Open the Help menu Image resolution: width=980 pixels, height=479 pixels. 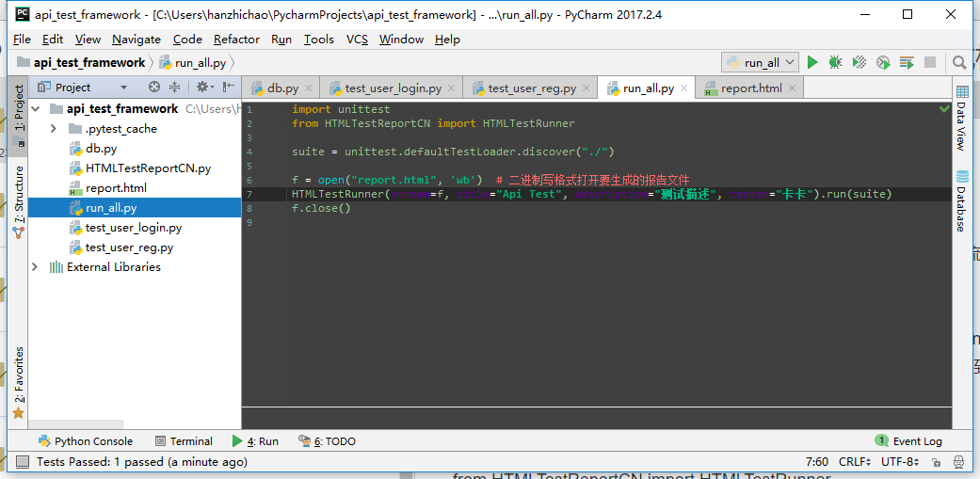[x=447, y=39]
